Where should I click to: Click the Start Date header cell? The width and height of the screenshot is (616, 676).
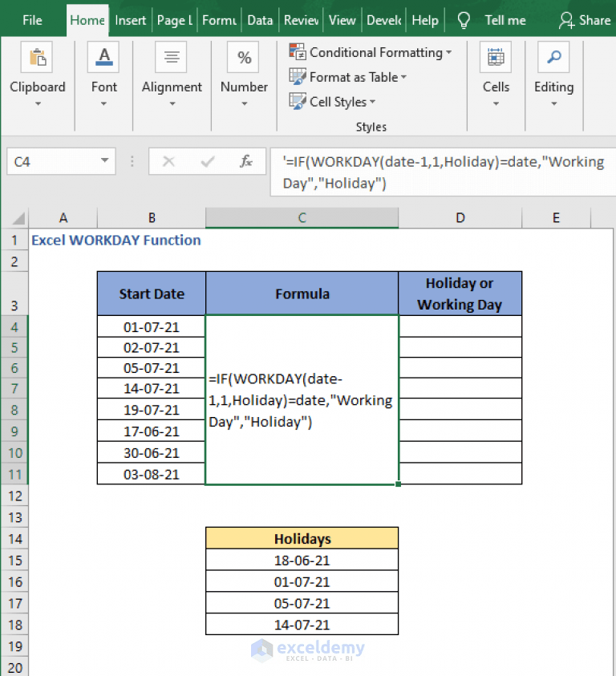point(152,293)
